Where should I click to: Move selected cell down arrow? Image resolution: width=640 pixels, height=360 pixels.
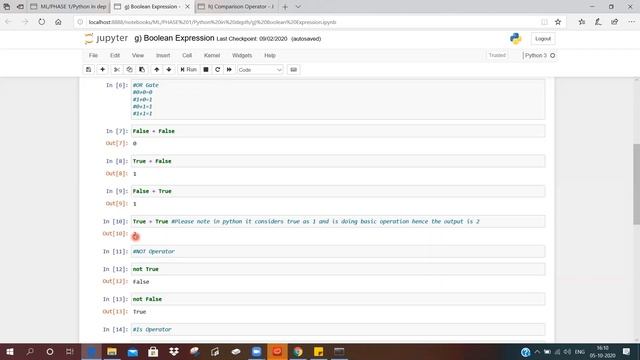pyautogui.click(x=169, y=70)
